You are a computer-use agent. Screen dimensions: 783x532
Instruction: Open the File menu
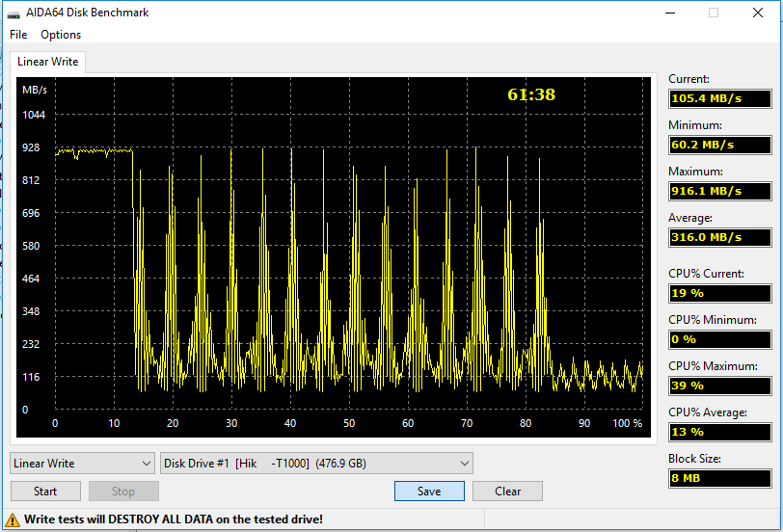pyautogui.click(x=18, y=35)
